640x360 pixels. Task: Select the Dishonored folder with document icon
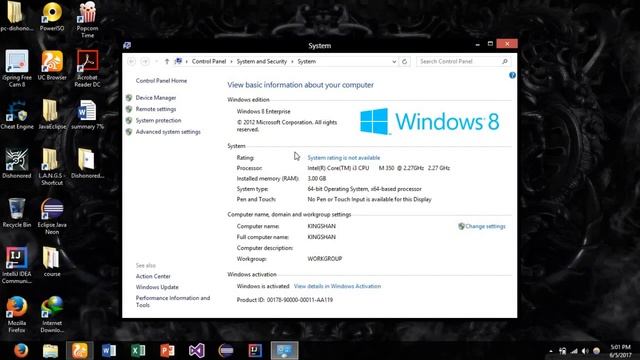87,164
